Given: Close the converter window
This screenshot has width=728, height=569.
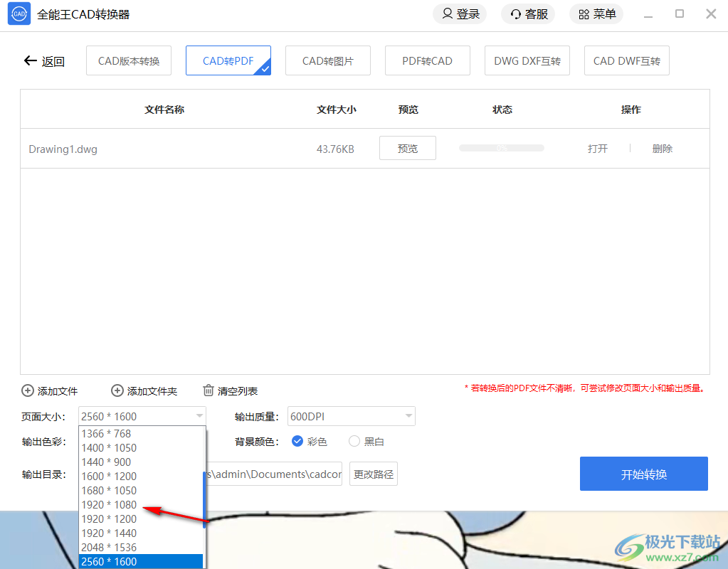Looking at the screenshot, I should [x=711, y=14].
